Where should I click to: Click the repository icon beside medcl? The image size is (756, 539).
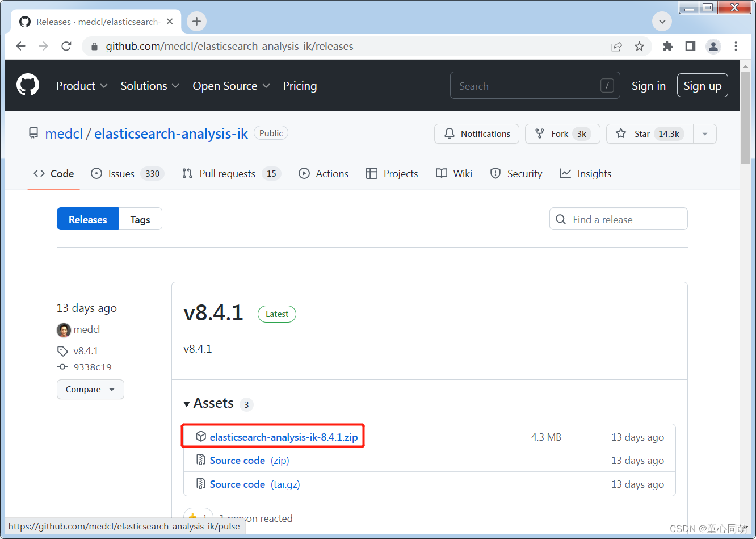point(33,133)
